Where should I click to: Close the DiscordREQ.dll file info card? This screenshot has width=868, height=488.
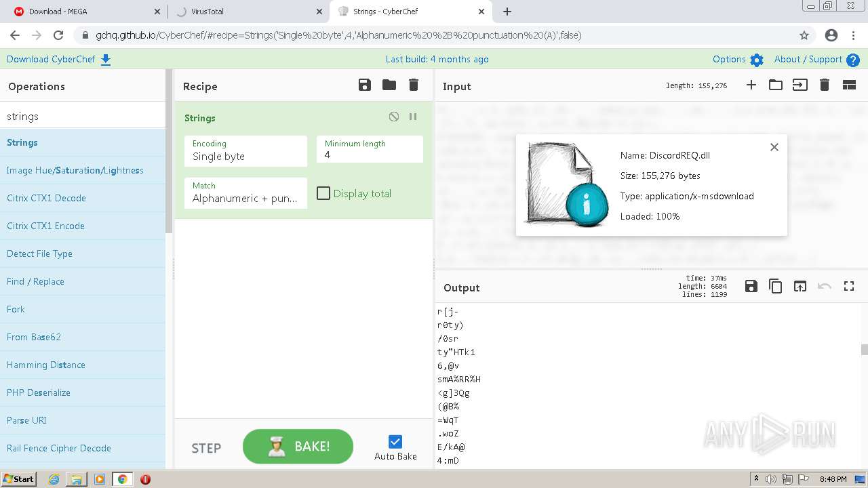[x=774, y=147]
